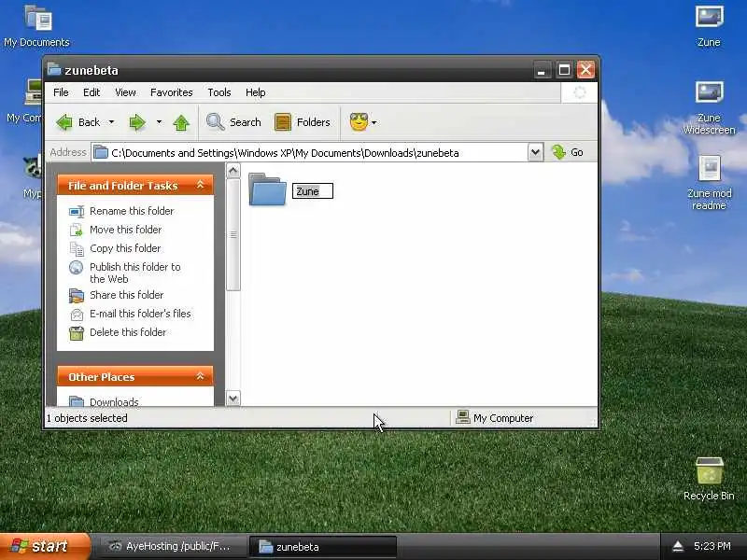The image size is (747, 560).
Task: Select the Recycle Bin desktop icon
Action: coord(710,471)
